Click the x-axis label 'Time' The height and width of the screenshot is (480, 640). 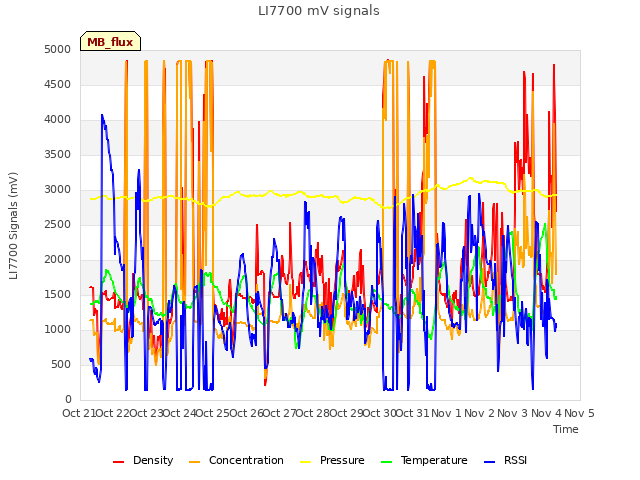tap(566, 429)
